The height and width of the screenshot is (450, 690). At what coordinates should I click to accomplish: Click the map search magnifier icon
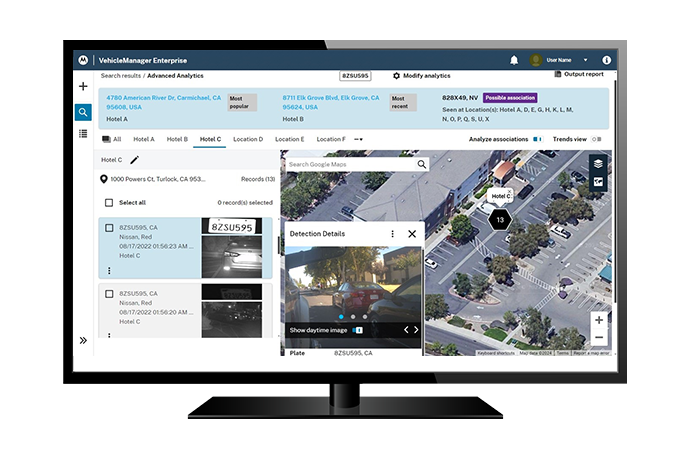pyautogui.click(x=422, y=164)
